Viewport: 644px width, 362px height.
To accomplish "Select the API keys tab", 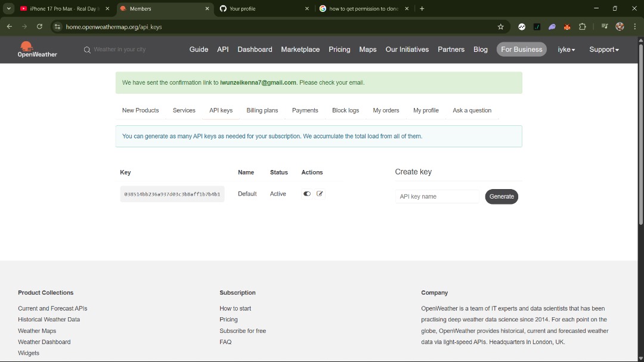I will click(221, 110).
